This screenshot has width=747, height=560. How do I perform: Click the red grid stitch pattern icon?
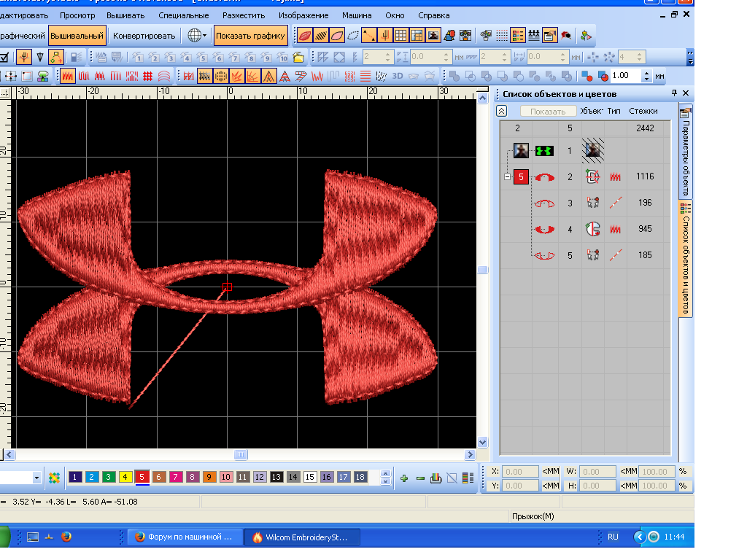pos(147,76)
